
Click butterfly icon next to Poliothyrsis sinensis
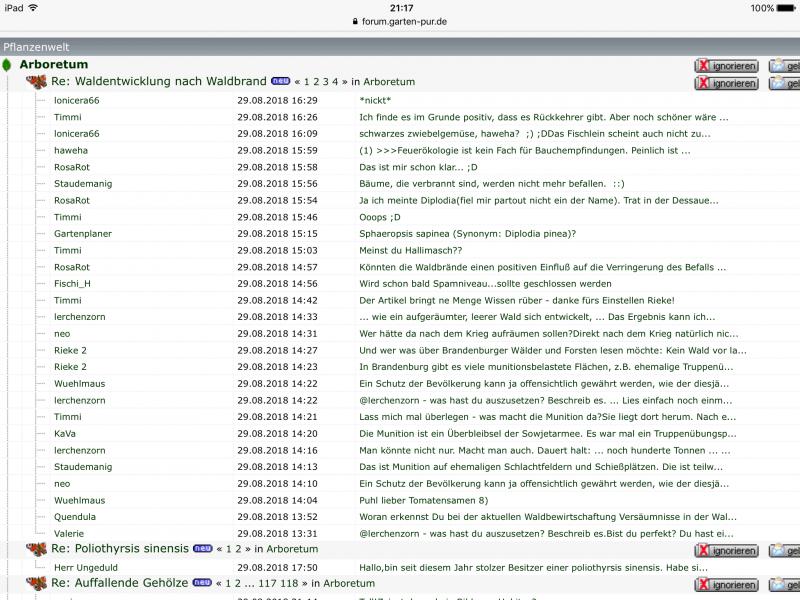(36, 549)
